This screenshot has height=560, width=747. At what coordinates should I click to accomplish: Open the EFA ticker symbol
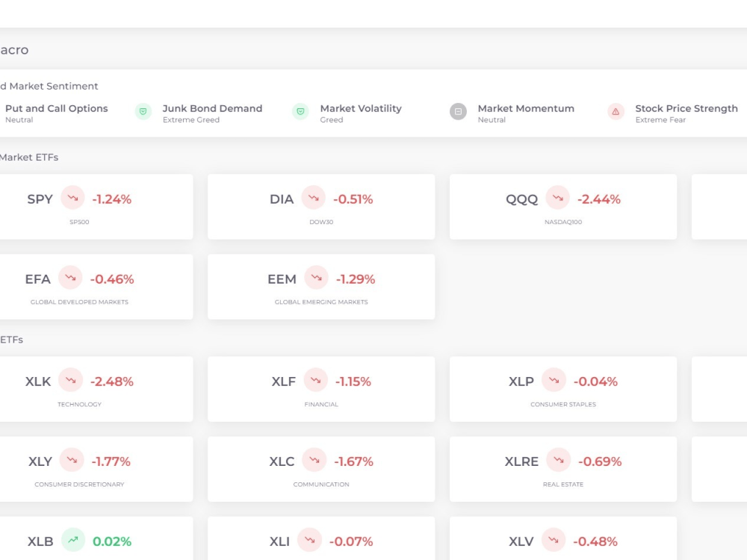[37, 279]
